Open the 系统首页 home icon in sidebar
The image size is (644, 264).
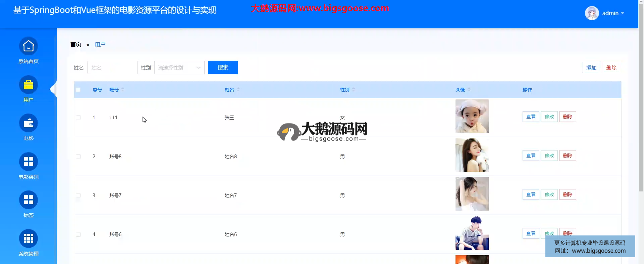pyautogui.click(x=29, y=46)
